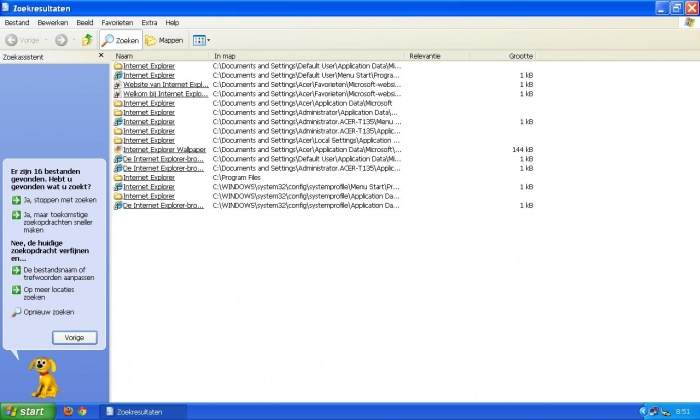
Task: Click the network connection tray icon
Action: coord(654,412)
